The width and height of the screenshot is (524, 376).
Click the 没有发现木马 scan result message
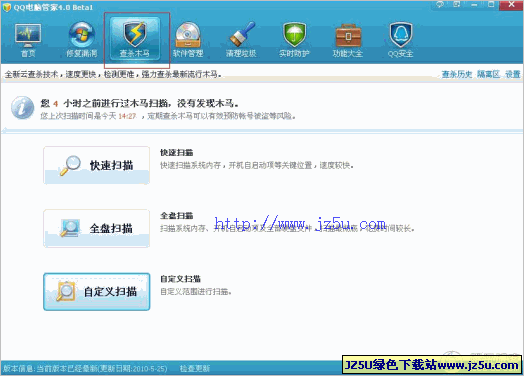point(208,104)
